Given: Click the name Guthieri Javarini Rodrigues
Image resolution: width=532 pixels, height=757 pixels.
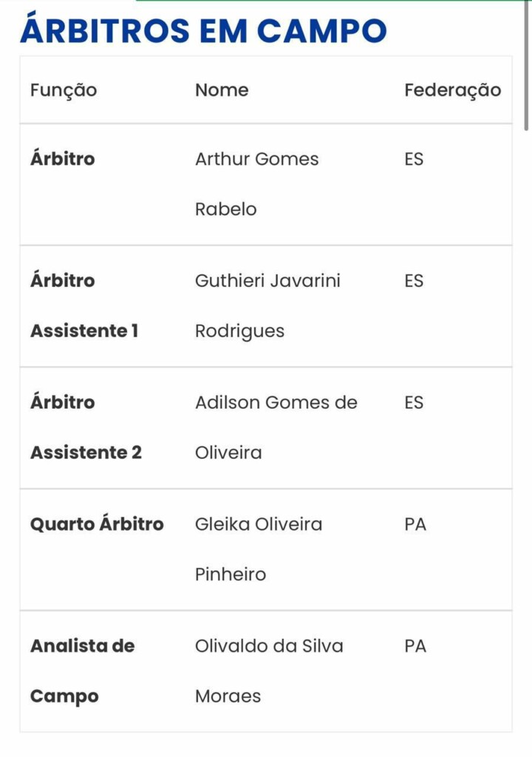Looking at the screenshot, I should point(267,305).
